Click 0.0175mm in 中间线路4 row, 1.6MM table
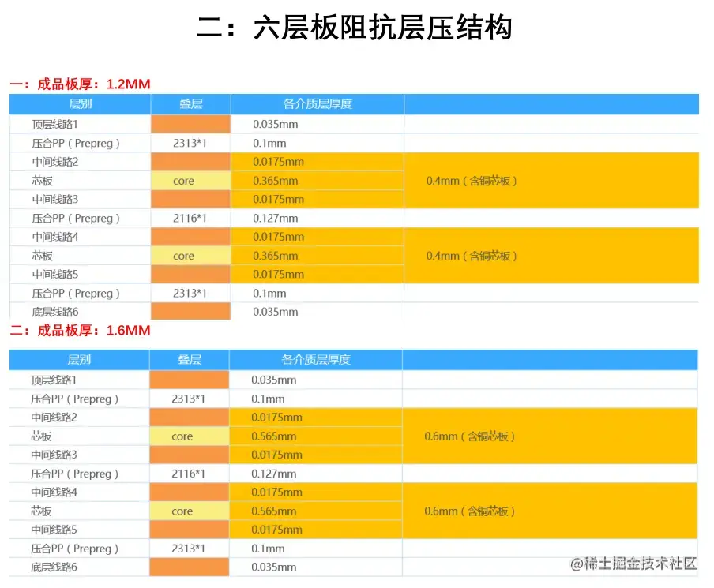The height and width of the screenshot is (588, 714). [276, 492]
